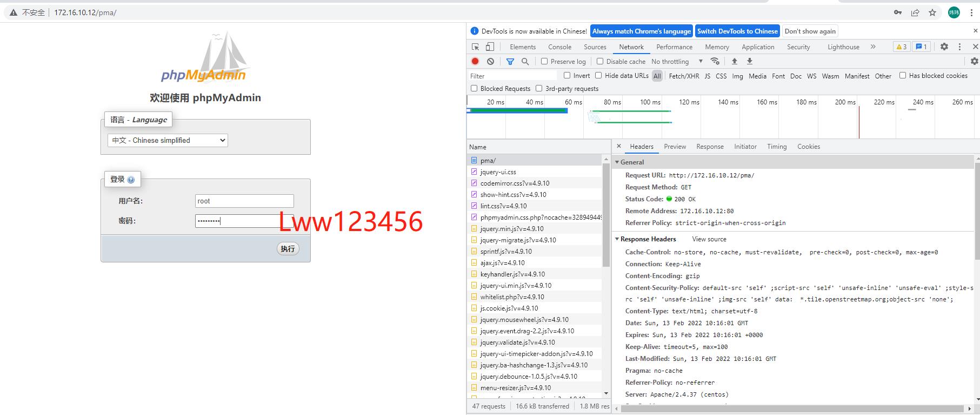The width and height of the screenshot is (980, 415).
Task: Open the Console tab
Action: tap(559, 47)
